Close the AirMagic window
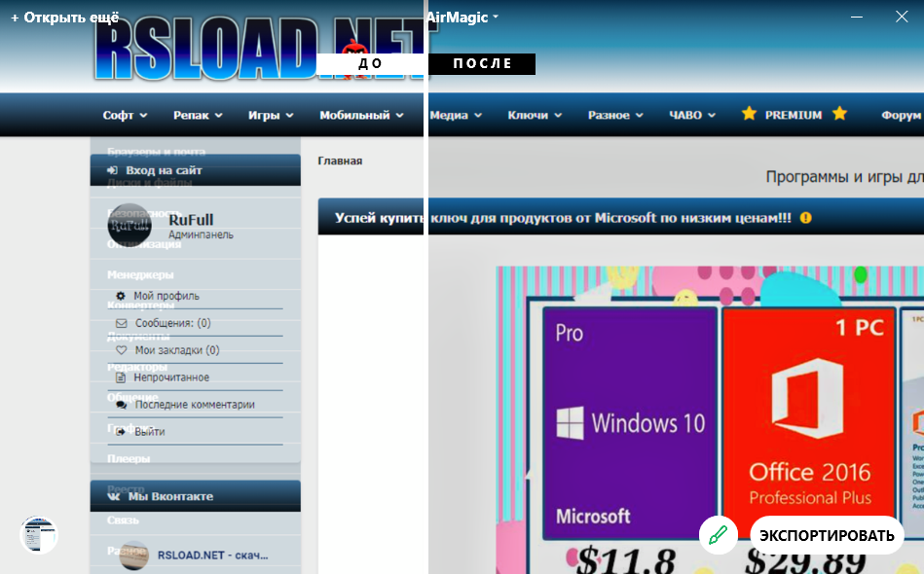 pos(902,17)
